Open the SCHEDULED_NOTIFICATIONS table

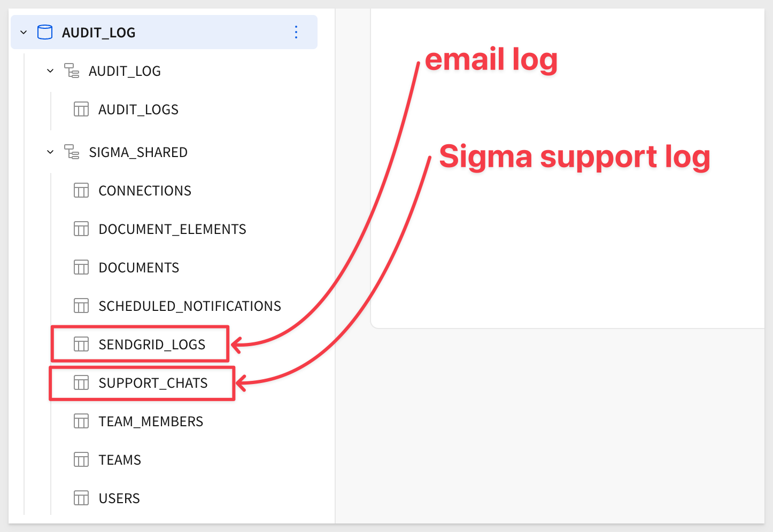[x=190, y=306]
